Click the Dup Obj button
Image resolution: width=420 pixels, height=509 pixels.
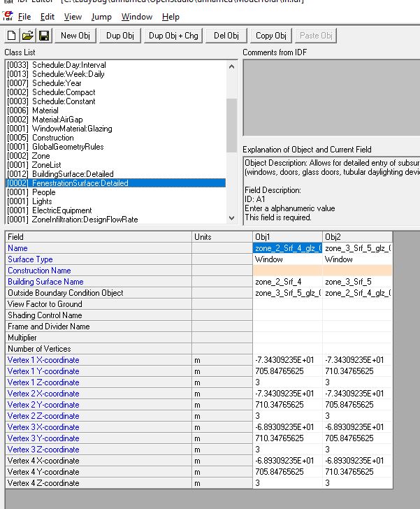pyautogui.click(x=120, y=36)
